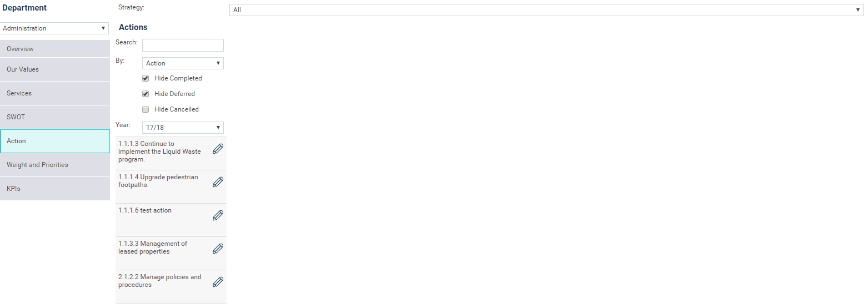Toggle the Hide Deferred checkbox
This screenshot has height=308, width=868.
click(x=145, y=94)
